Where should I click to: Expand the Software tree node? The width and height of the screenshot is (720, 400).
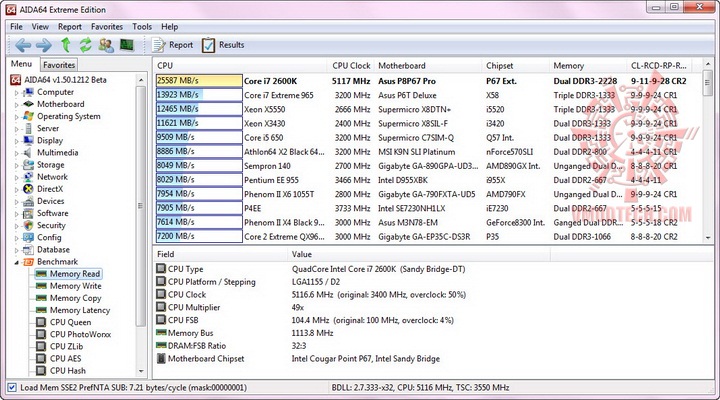(x=17, y=214)
